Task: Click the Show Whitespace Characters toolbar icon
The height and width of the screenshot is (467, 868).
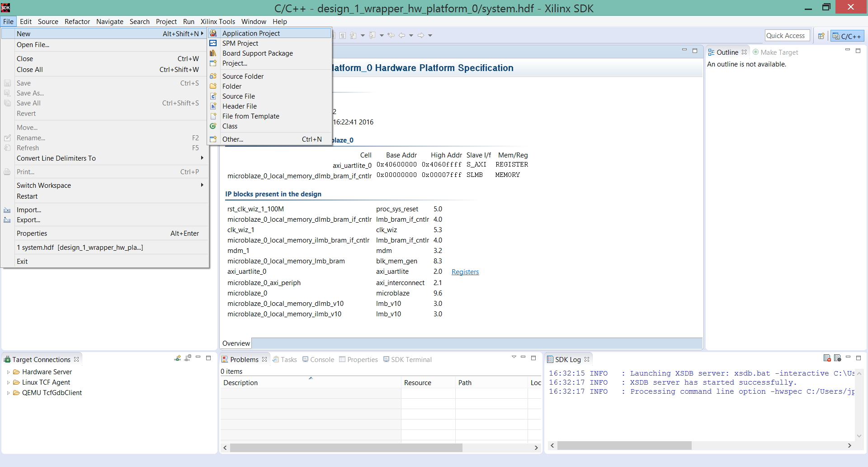Action: point(343,35)
